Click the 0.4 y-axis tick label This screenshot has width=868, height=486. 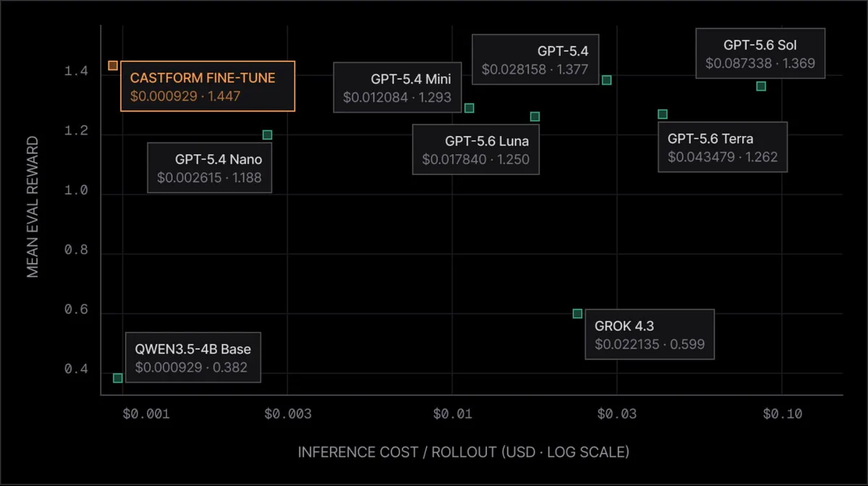pos(76,370)
